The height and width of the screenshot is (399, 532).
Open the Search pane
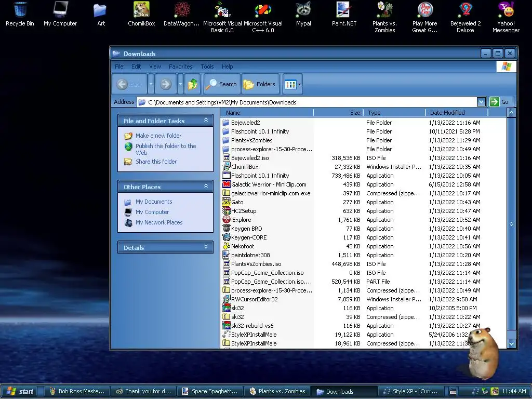pos(222,84)
